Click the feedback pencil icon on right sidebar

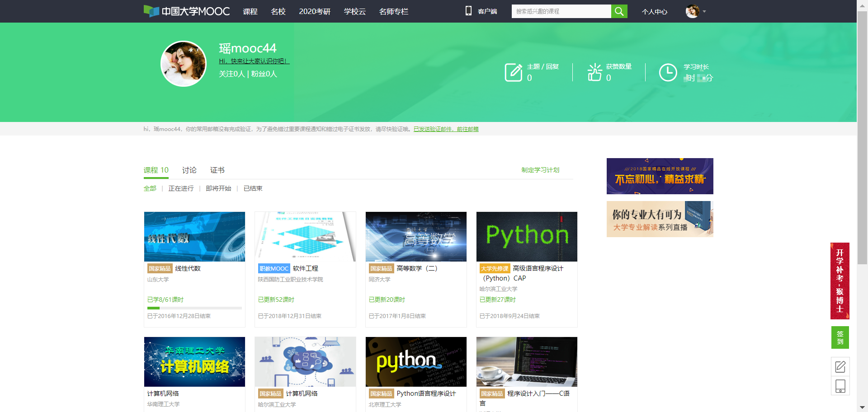[x=840, y=366]
